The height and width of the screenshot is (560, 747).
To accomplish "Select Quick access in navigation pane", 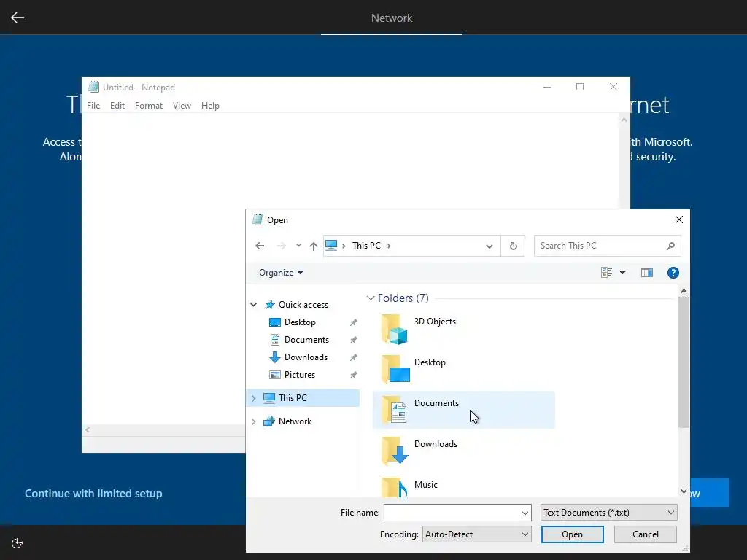I will coord(303,305).
